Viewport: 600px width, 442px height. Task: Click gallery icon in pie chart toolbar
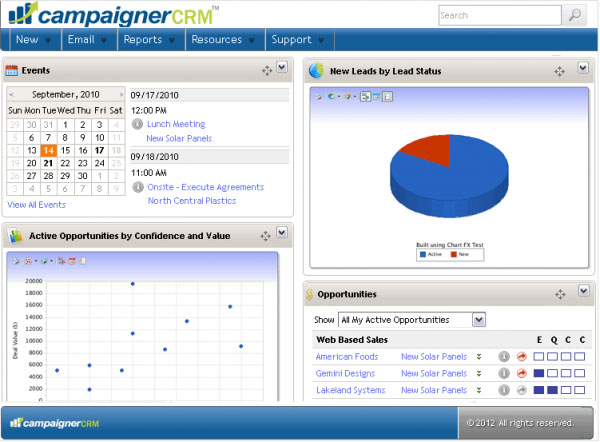tap(331, 97)
